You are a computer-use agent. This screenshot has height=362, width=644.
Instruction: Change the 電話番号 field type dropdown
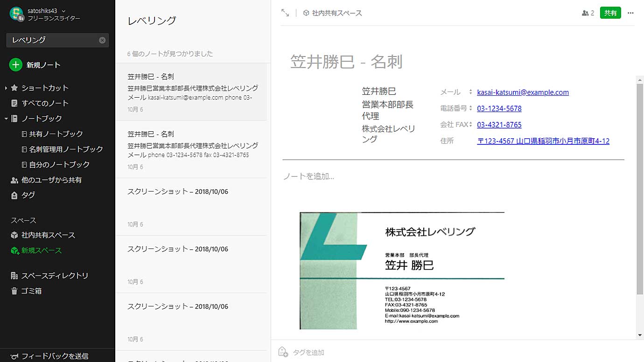click(x=471, y=108)
